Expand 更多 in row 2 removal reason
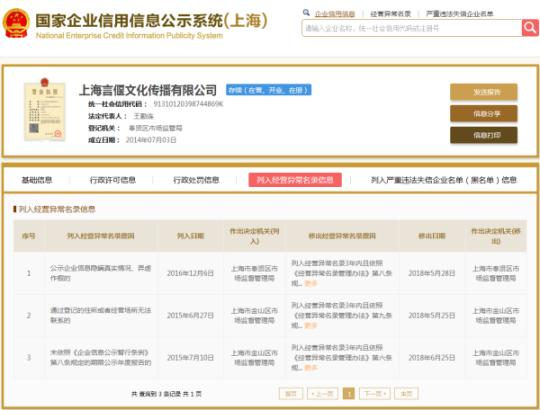540x410 pixels. click(x=311, y=326)
